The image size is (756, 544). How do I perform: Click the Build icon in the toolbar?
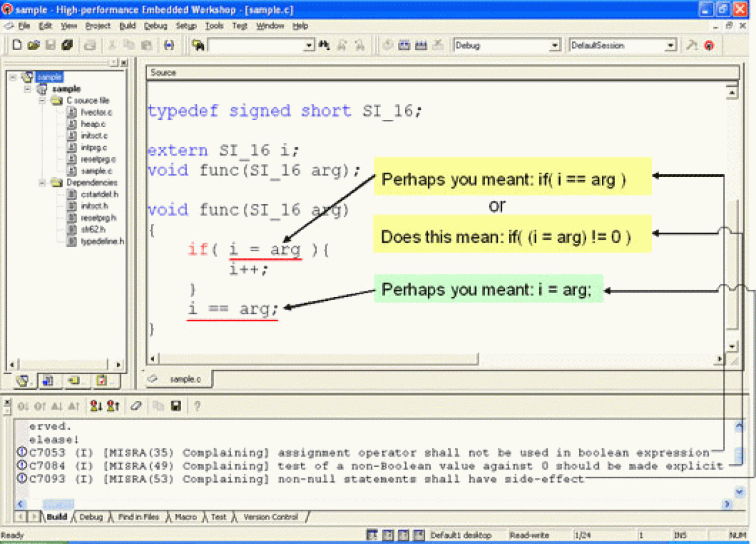pos(404,45)
